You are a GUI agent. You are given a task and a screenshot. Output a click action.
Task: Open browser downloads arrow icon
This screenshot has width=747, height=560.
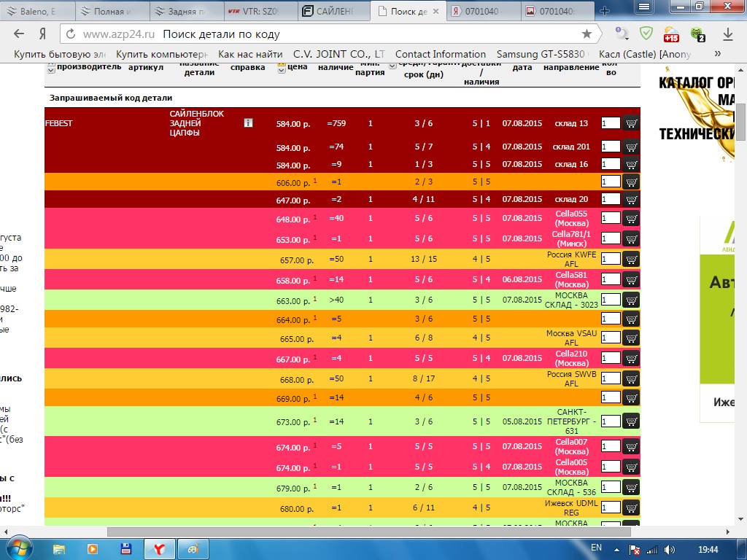[727, 34]
